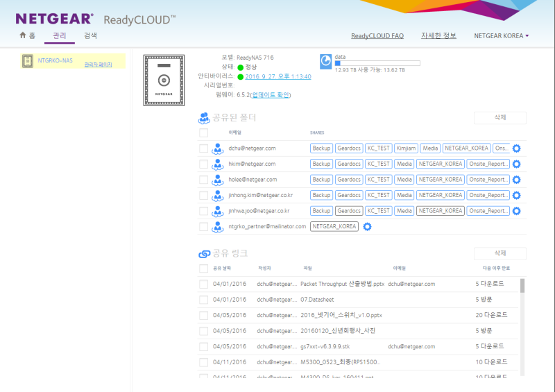
Task: Click the green antivirus status indicator
Action: pos(240,77)
